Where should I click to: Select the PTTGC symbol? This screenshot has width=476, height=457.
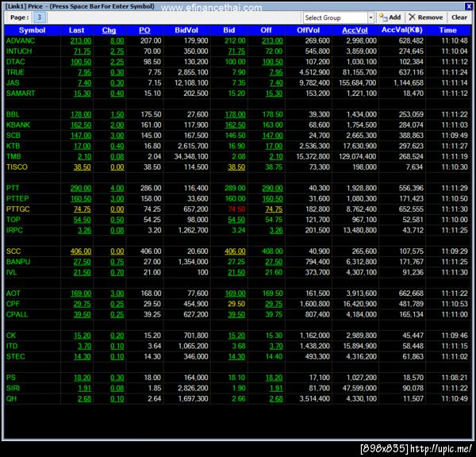pyautogui.click(x=18, y=209)
